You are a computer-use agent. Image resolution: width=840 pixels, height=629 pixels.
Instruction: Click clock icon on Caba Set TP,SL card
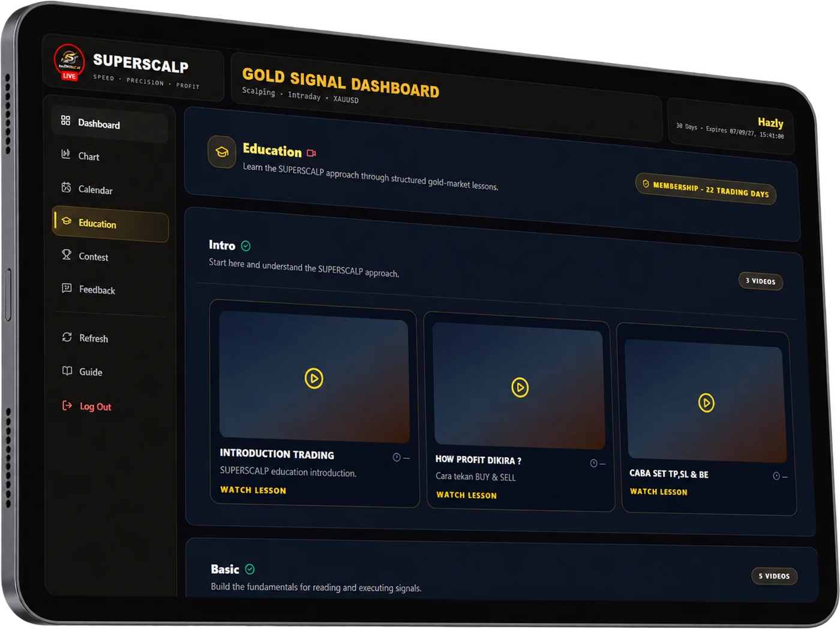[x=776, y=476]
